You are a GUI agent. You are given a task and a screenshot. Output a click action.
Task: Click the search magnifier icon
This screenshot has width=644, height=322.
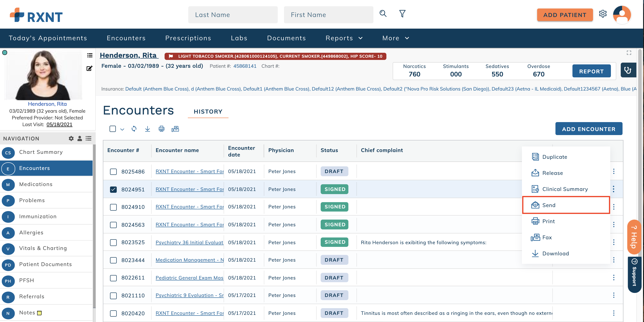383,13
